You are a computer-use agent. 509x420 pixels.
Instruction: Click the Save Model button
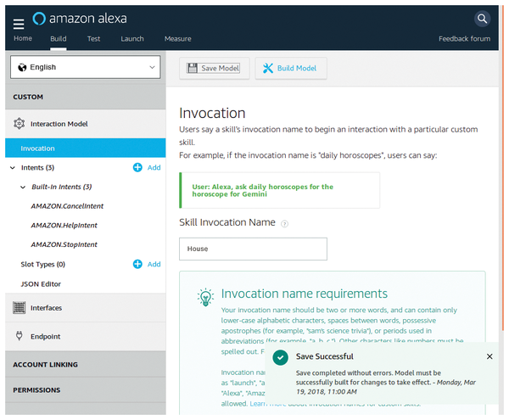pos(215,68)
